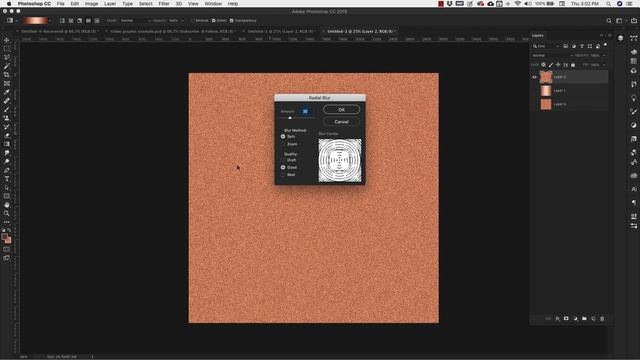Select the middle layer thumbnail
The height and width of the screenshot is (360, 640).
tap(546, 91)
